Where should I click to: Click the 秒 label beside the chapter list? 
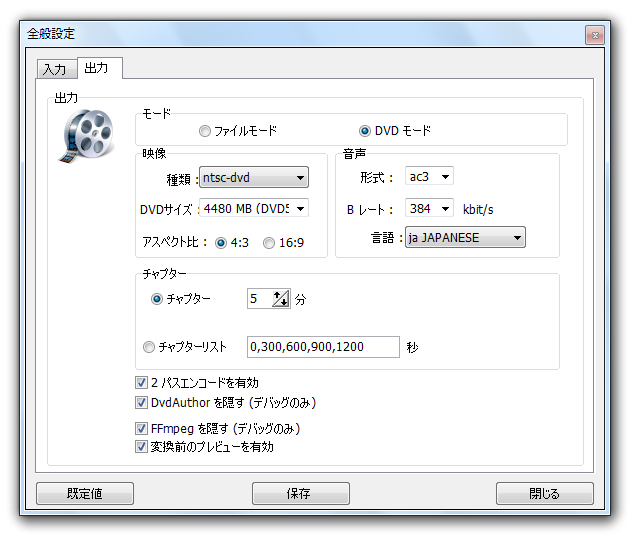[412, 348]
